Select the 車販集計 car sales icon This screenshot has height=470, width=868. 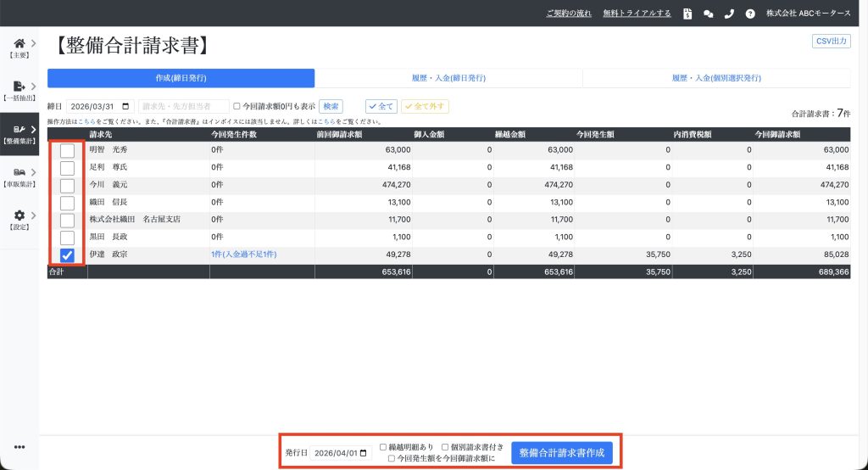click(19, 172)
